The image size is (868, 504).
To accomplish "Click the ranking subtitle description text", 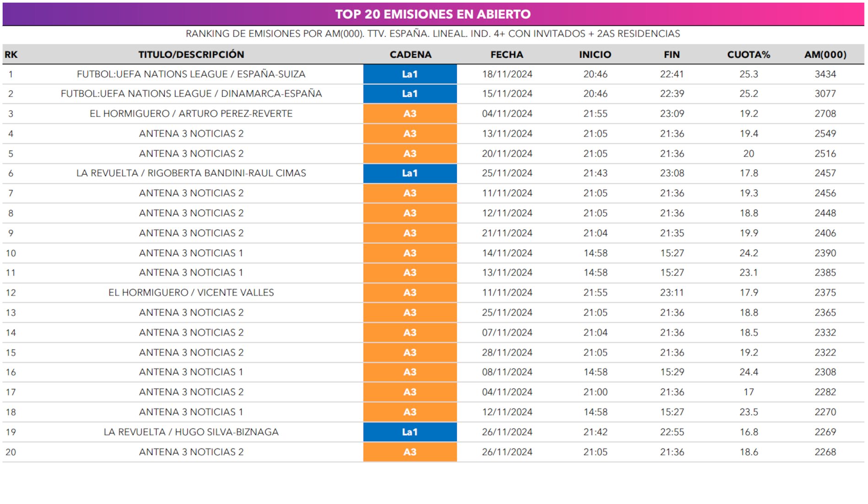I will [433, 34].
